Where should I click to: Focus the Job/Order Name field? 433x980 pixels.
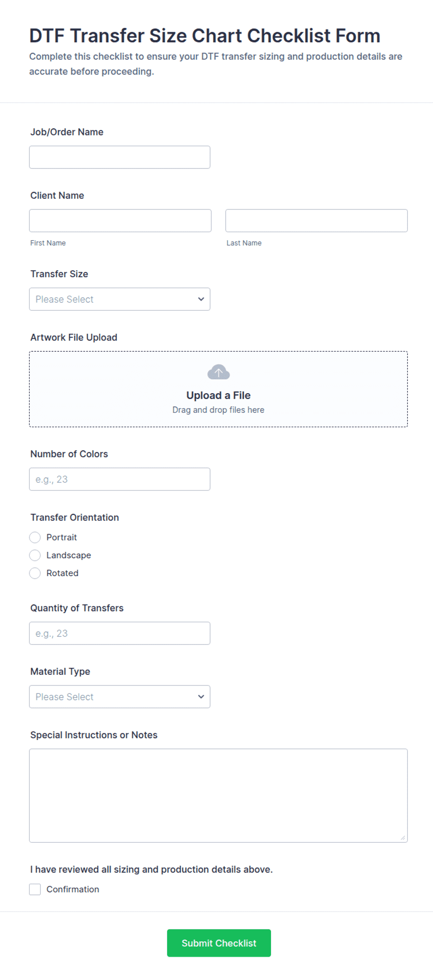120,157
